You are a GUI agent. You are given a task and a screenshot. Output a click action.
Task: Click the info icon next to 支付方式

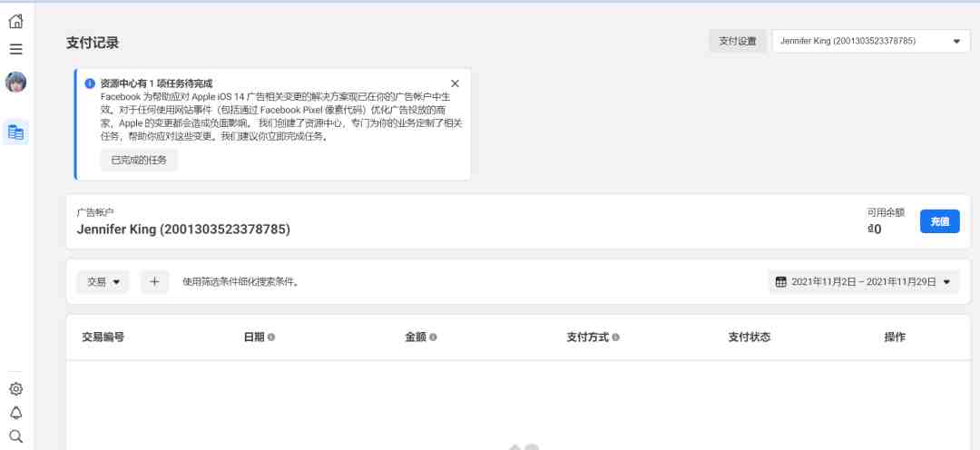click(615, 337)
